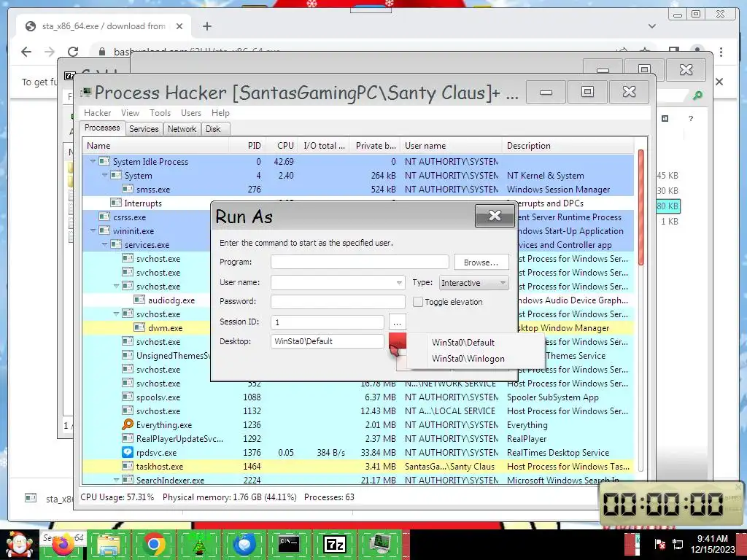747x560 pixels.
Task: Click the Browse... button
Action: (x=481, y=262)
